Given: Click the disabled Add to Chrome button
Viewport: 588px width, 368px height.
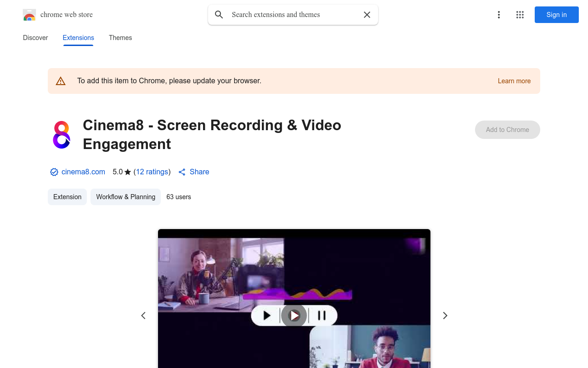Looking at the screenshot, I should pos(508,130).
